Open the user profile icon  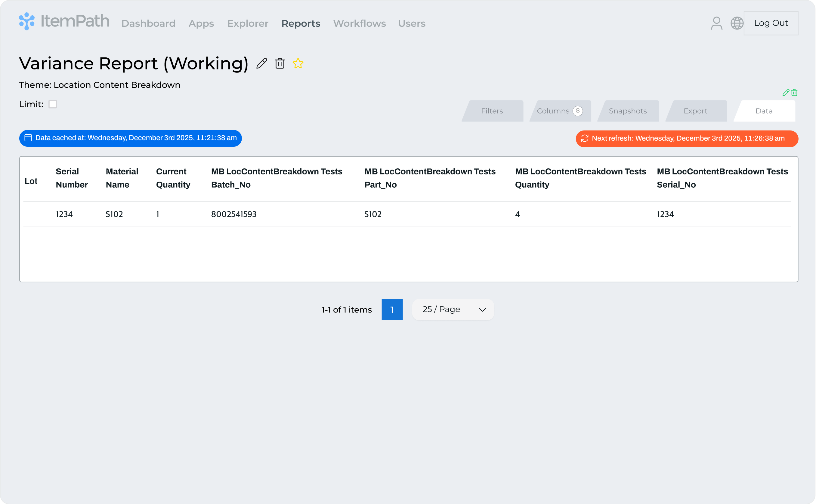point(716,23)
